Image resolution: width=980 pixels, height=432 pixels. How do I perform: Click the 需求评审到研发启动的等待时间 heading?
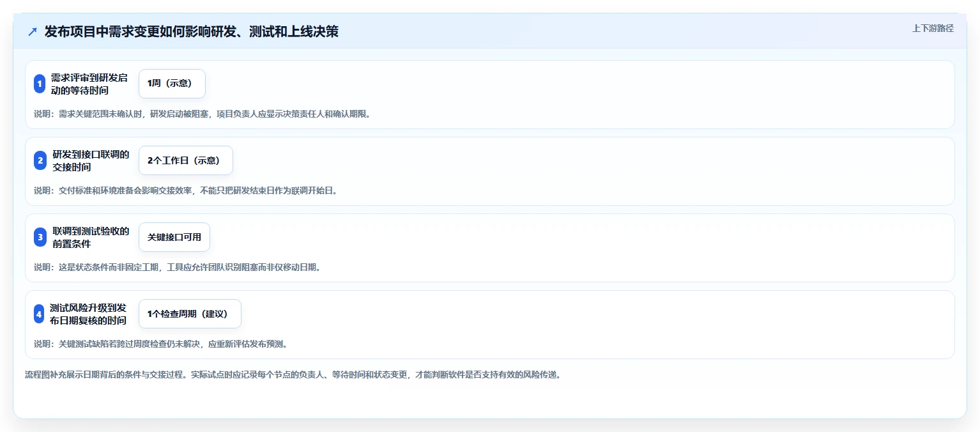pos(89,84)
